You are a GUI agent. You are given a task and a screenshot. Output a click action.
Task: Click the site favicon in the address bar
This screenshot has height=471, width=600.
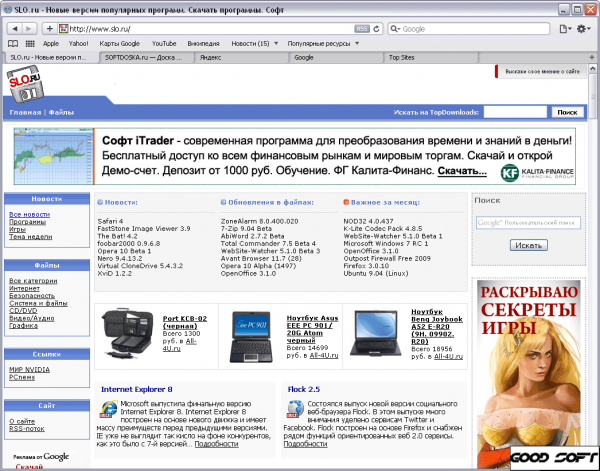pos(64,29)
